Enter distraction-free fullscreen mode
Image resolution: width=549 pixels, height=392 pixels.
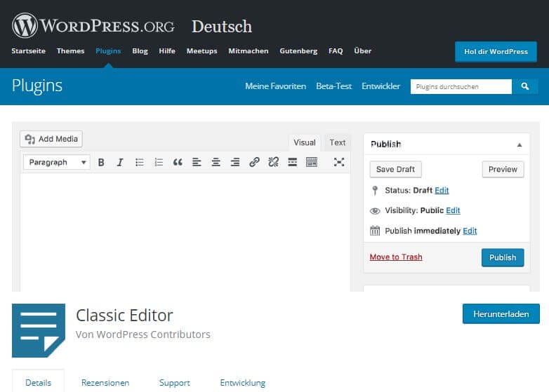(x=339, y=162)
